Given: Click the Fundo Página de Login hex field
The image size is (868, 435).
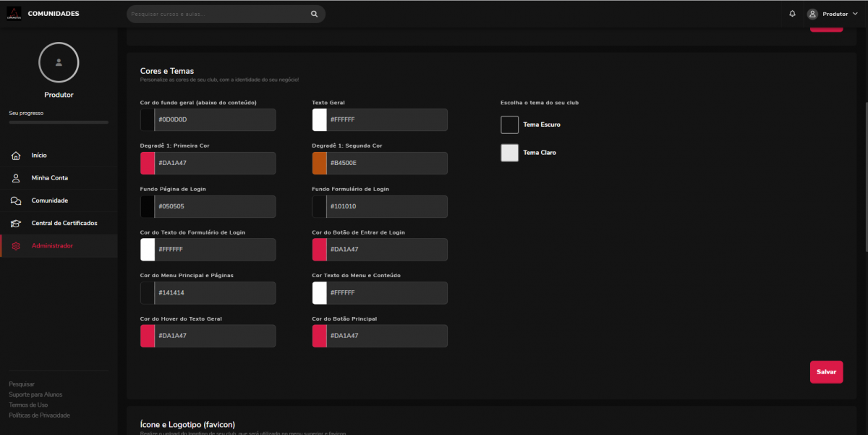Looking at the screenshot, I should pos(215,207).
